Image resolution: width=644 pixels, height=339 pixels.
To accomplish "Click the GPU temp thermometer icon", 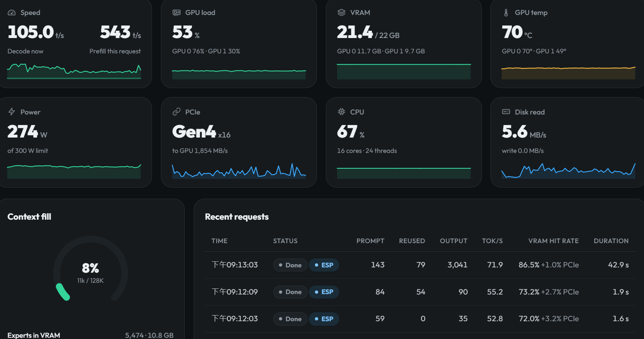I will coord(506,13).
